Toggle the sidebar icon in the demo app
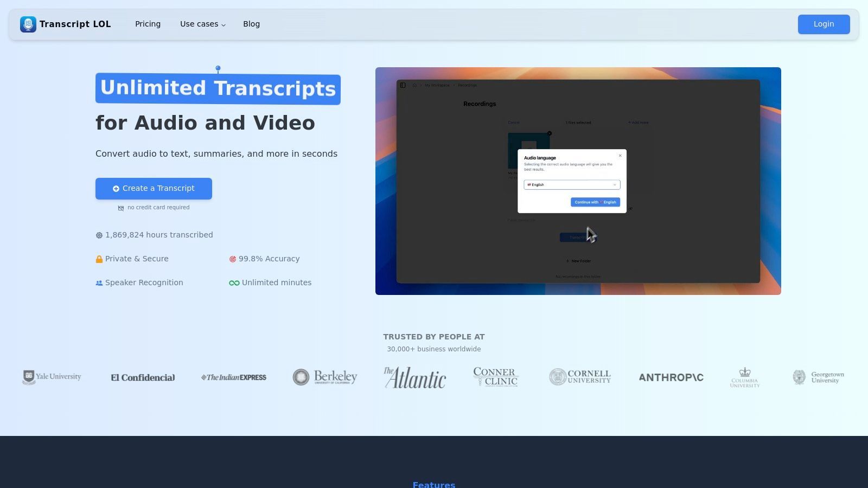The height and width of the screenshot is (488, 868). [404, 85]
